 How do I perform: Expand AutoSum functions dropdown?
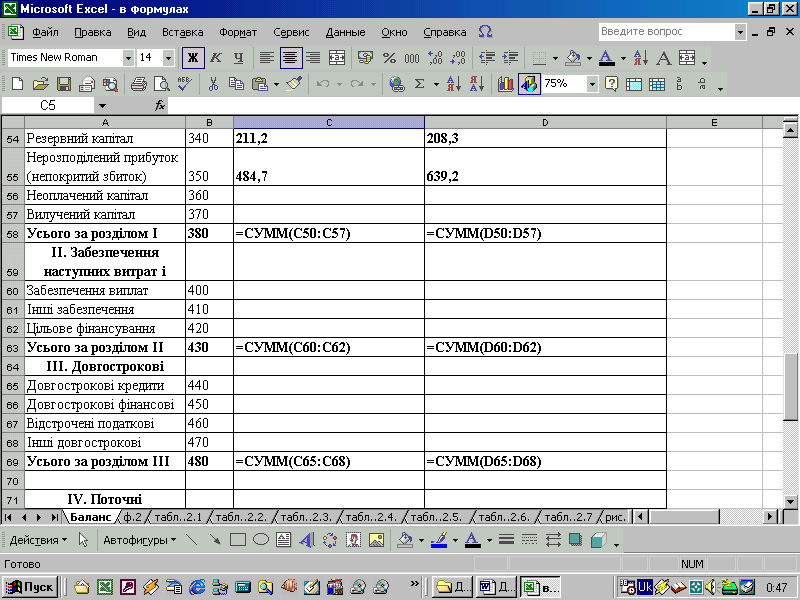point(436,84)
